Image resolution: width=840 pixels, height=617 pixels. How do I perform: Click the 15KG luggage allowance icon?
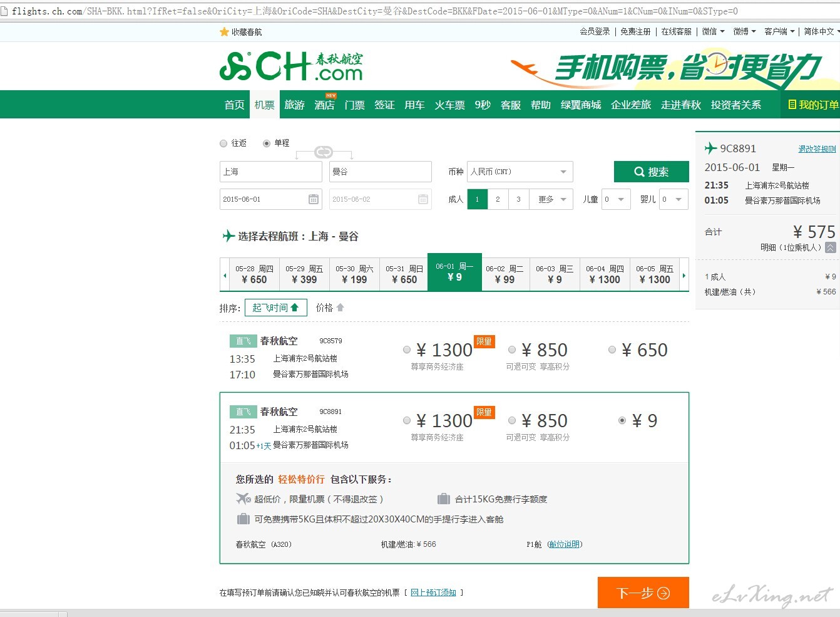coord(444,499)
